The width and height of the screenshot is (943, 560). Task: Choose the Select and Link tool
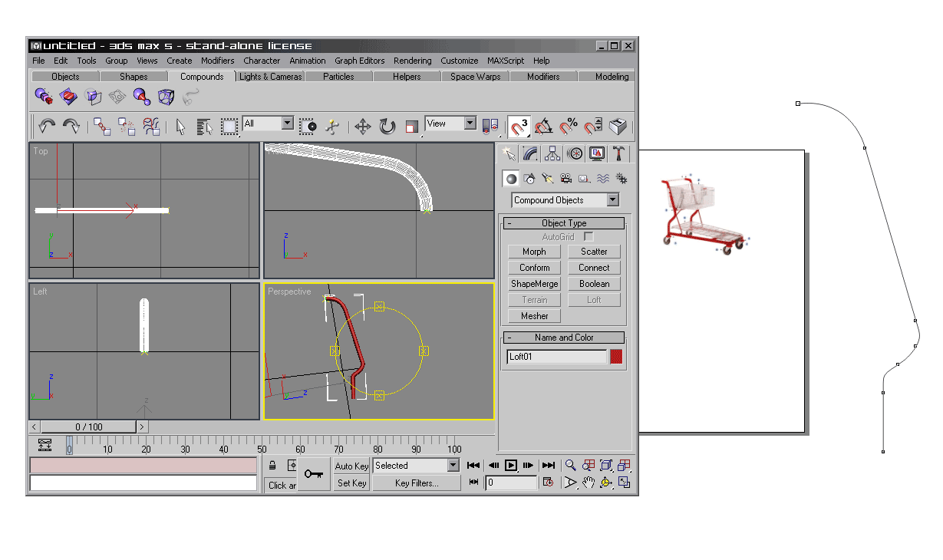[x=102, y=126]
